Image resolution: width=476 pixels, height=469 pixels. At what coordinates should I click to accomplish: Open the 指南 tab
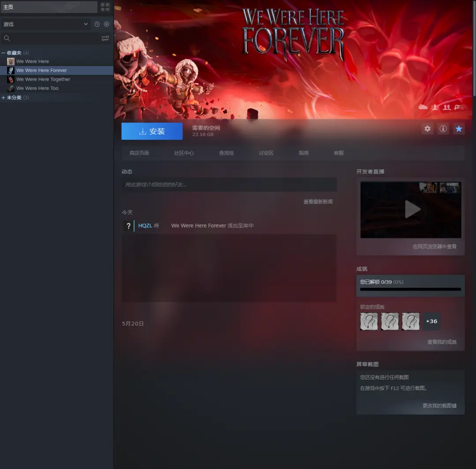pyautogui.click(x=304, y=153)
